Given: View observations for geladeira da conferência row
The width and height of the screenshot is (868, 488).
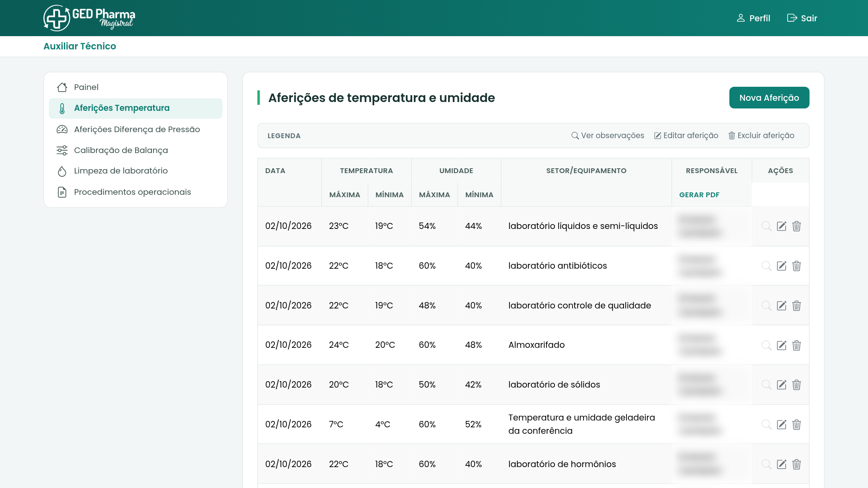Looking at the screenshot, I should click(x=766, y=425).
